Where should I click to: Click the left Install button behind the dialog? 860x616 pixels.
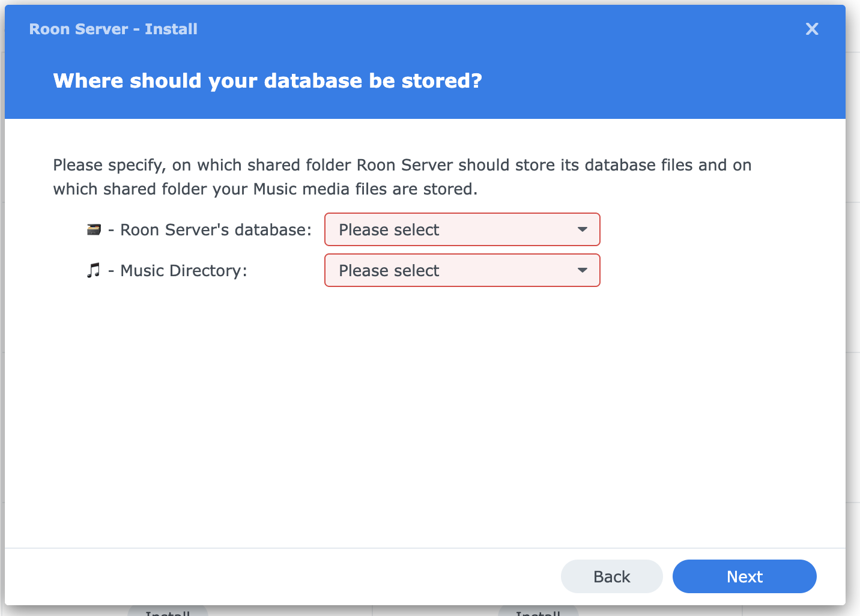pyautogui.click(x=168, y=611)
